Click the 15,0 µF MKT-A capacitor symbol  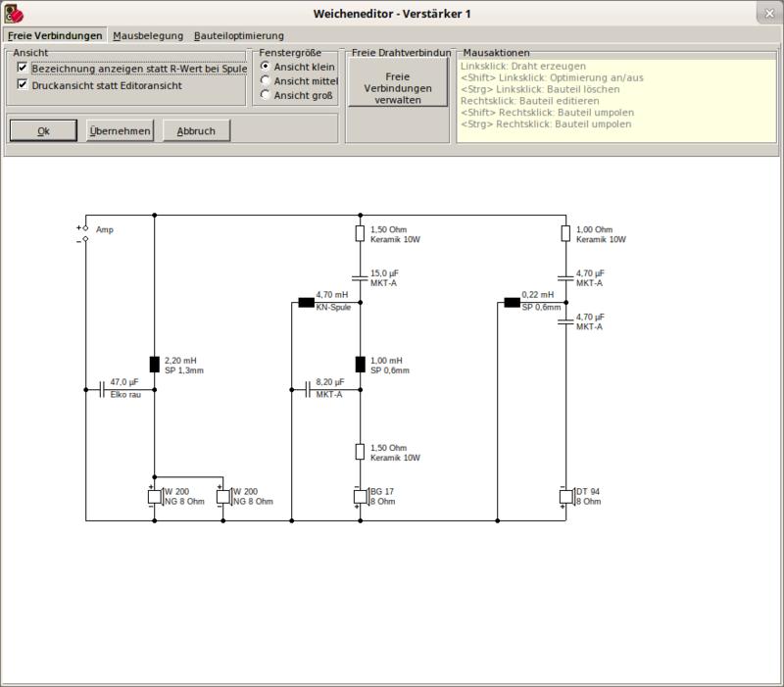coord(360,277)
